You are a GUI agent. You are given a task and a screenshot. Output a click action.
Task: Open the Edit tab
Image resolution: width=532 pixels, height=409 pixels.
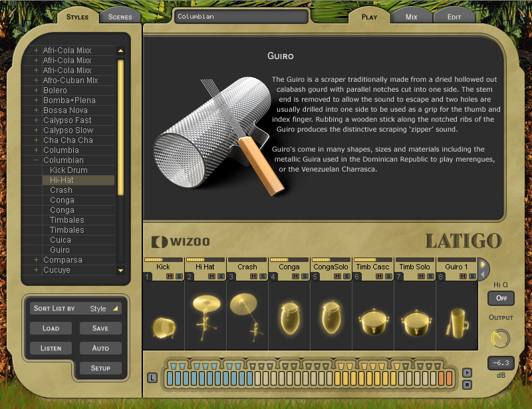click(x=454, y=17)
